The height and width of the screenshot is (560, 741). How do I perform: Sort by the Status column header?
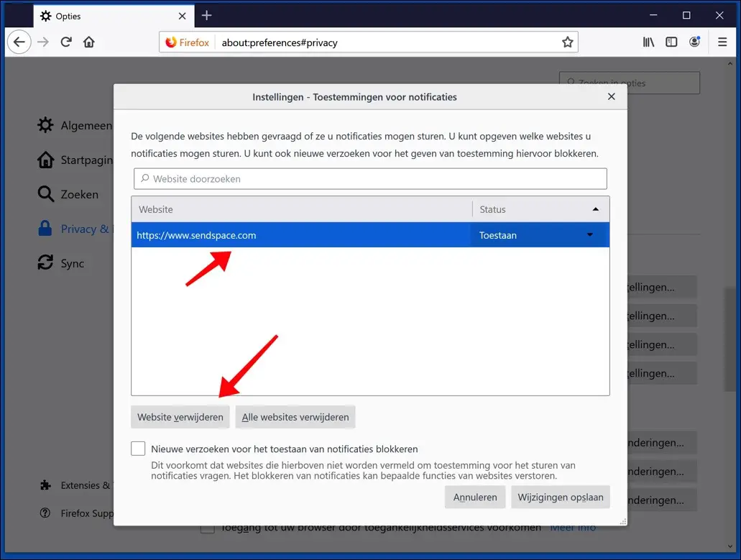coord(540,209)
